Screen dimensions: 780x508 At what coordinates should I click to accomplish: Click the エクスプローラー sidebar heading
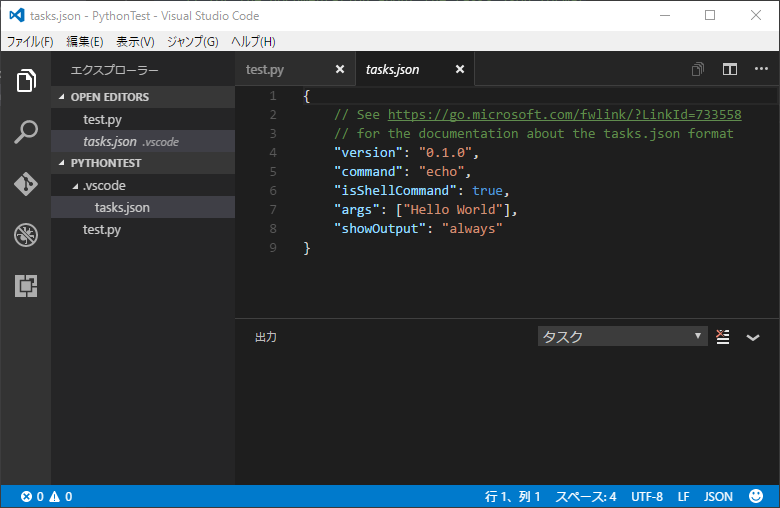pos(114,70)
